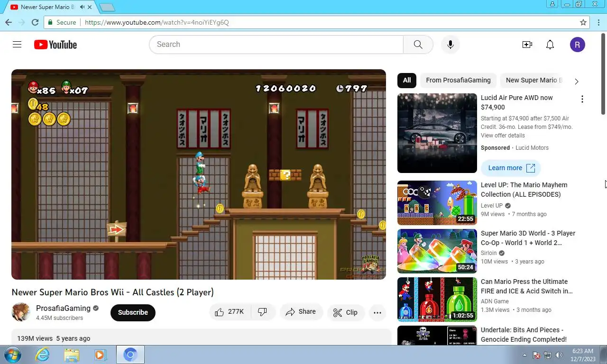Open File Explorer from the taskbar

point(72,355)
